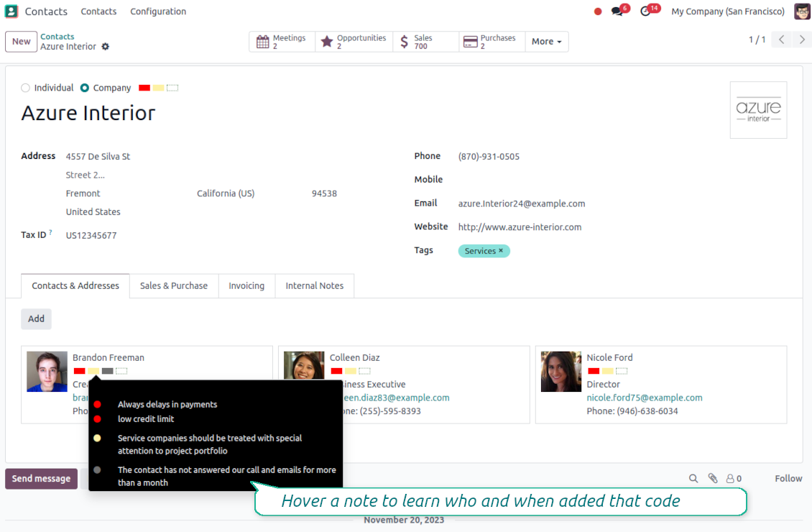Click the New button
This screenshot has width=812, height=532.
22,42
